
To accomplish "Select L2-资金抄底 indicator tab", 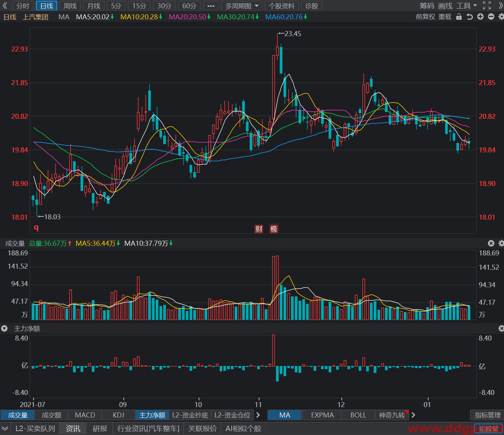I will pyautogui.click(x=190, y=415).
